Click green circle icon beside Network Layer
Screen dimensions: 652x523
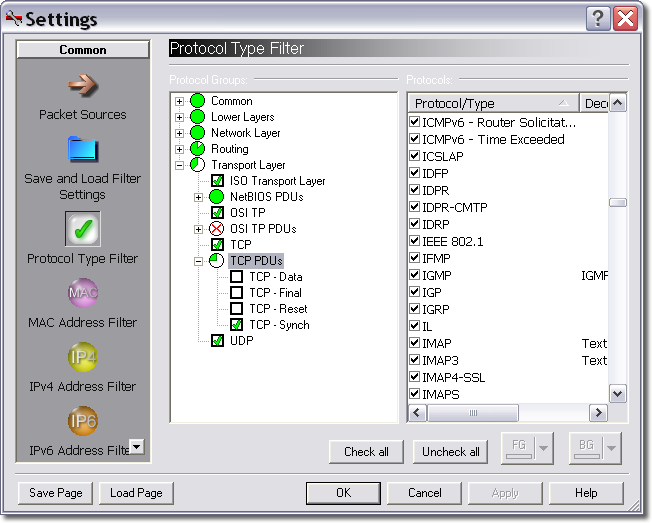(x=198, y=133)
